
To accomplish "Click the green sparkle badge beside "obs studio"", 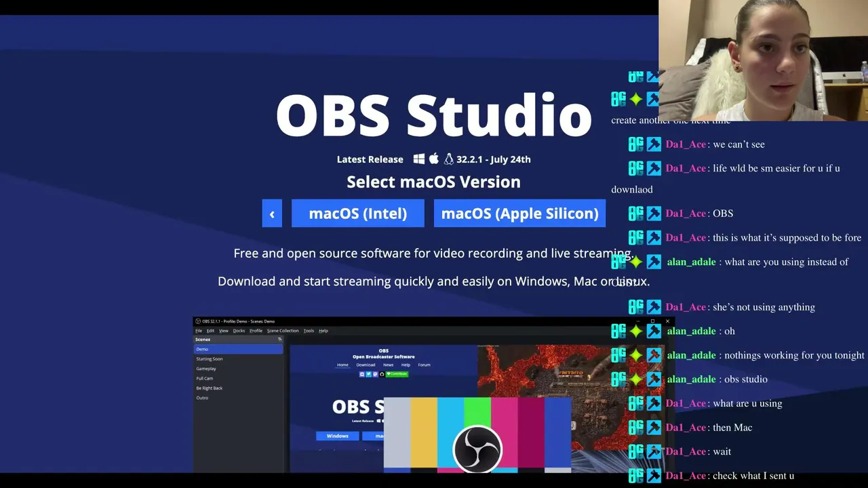I will coord(636,380).
